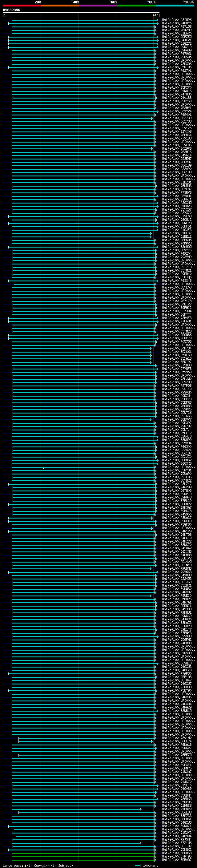This screenshot has height=868, width=197.
Task: Click the UniRef100_Q9USW5 label
Action: pos(176,57)
